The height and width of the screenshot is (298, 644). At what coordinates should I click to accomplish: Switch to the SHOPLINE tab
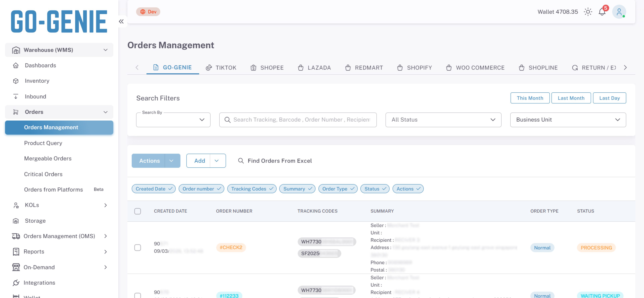(538, 68)
